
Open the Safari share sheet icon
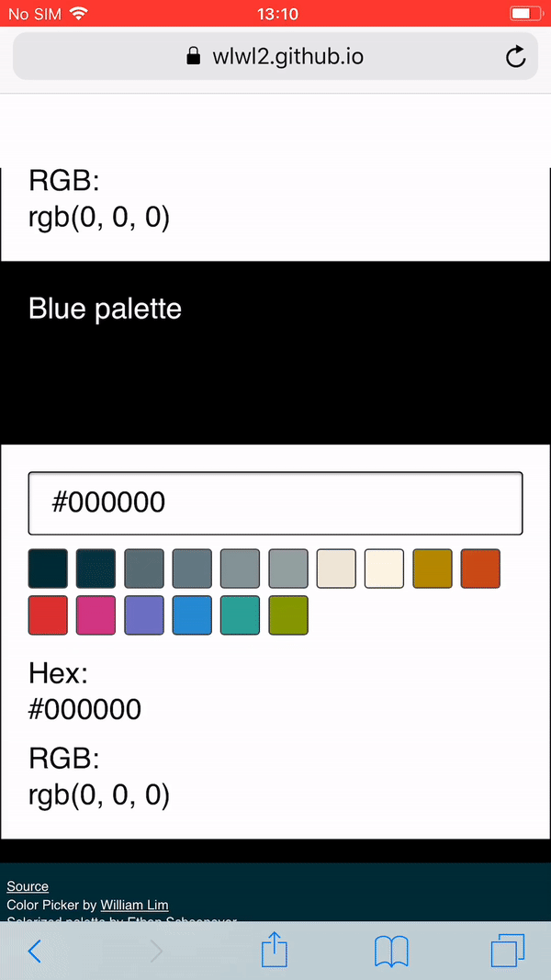275,950
